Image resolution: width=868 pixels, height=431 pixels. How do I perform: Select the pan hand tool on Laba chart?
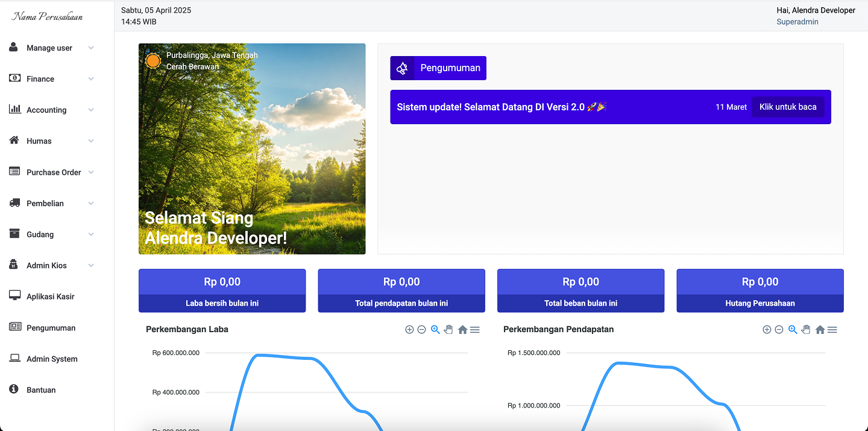coord(448,330)
